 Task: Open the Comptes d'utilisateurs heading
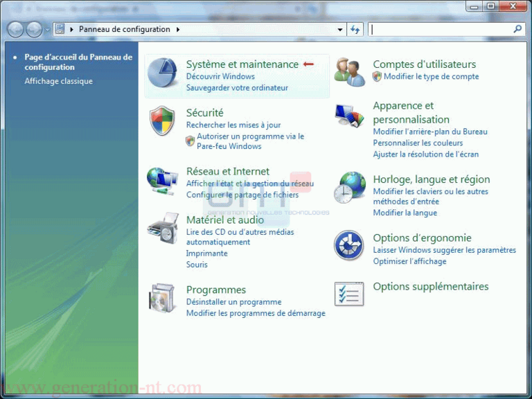[425, 64]
